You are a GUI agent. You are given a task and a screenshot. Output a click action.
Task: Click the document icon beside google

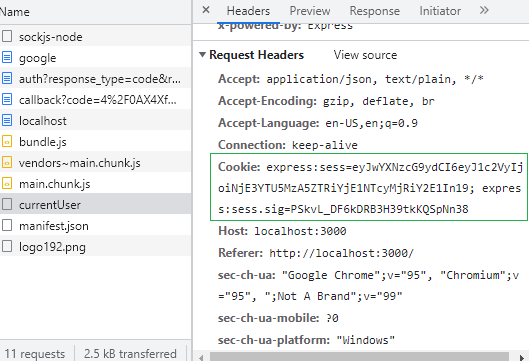(7, 57)
